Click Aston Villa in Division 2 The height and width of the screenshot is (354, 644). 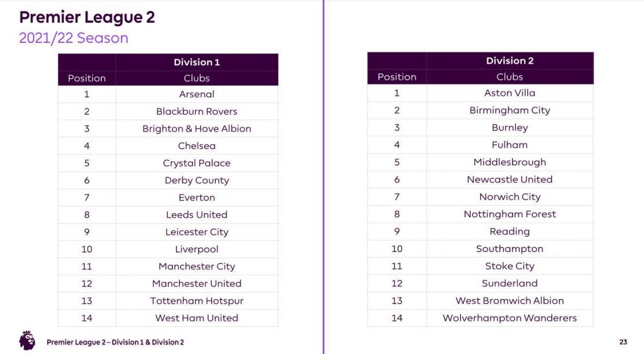pos(510,93)
